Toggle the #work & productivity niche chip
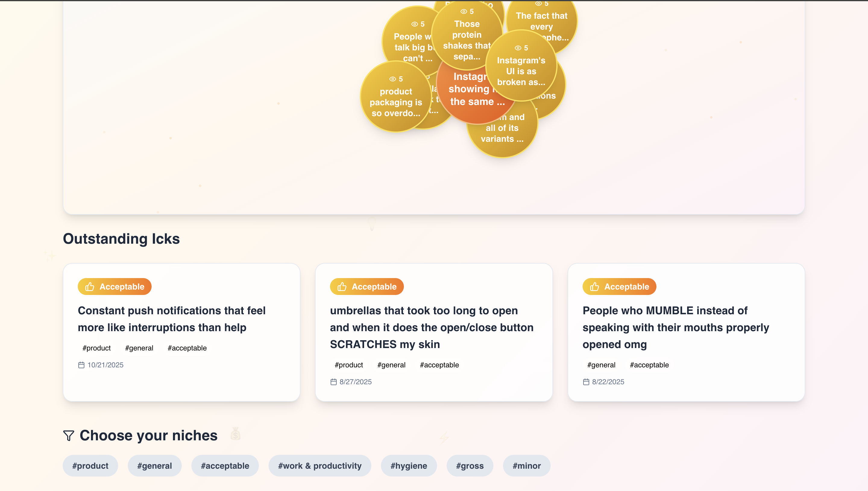This screenshot has width=868, height=491. coord(319,466)
